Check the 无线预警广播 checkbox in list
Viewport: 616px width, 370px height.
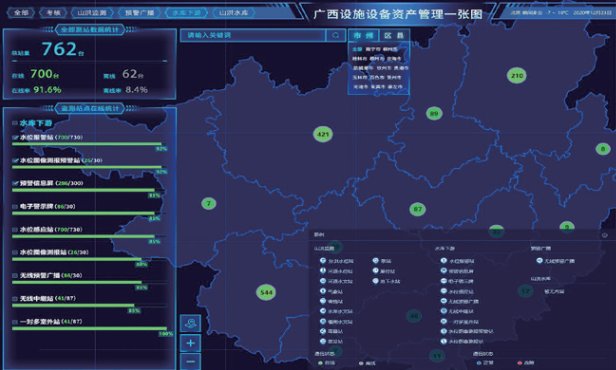click(15, 275)
